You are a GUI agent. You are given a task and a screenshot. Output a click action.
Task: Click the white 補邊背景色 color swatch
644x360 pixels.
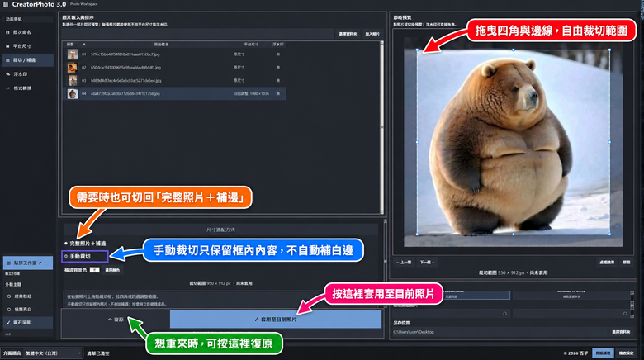(x=94, y=270)
